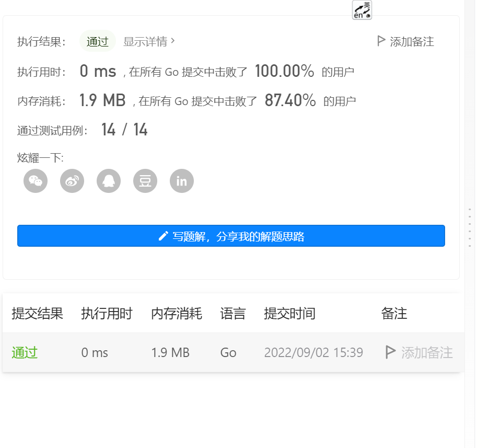
Task: Open the passed submission via 通过 link
Action: 24,352
